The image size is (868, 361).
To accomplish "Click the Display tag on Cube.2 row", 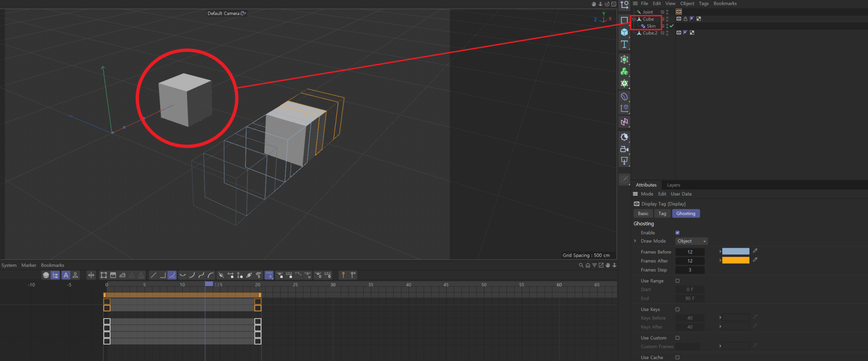I will (679, 33).
